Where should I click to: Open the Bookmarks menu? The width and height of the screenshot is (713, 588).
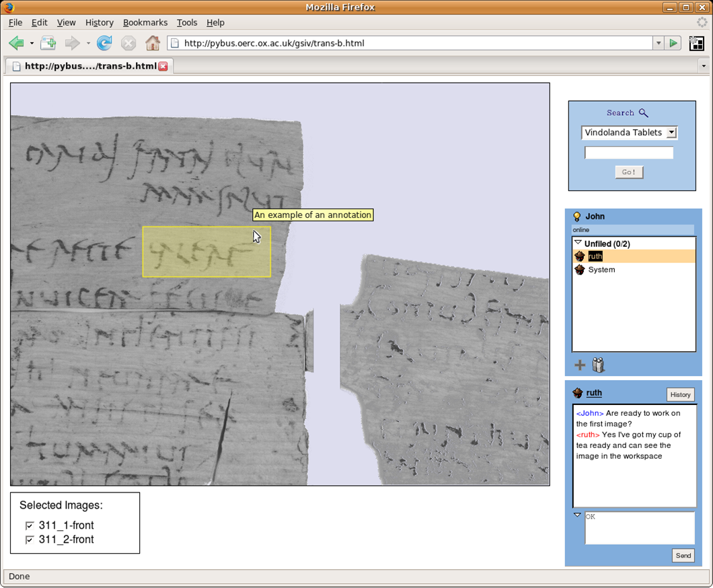tap(145, 22)
